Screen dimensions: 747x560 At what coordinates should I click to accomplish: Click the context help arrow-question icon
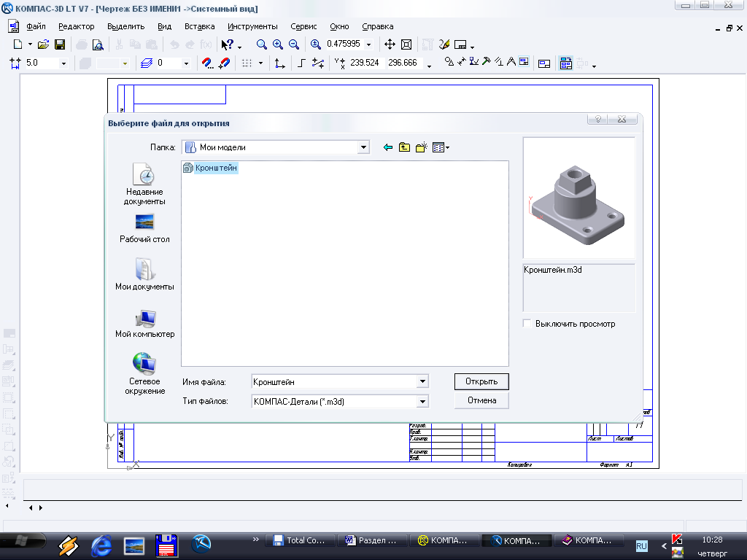(x=228, y=44)
